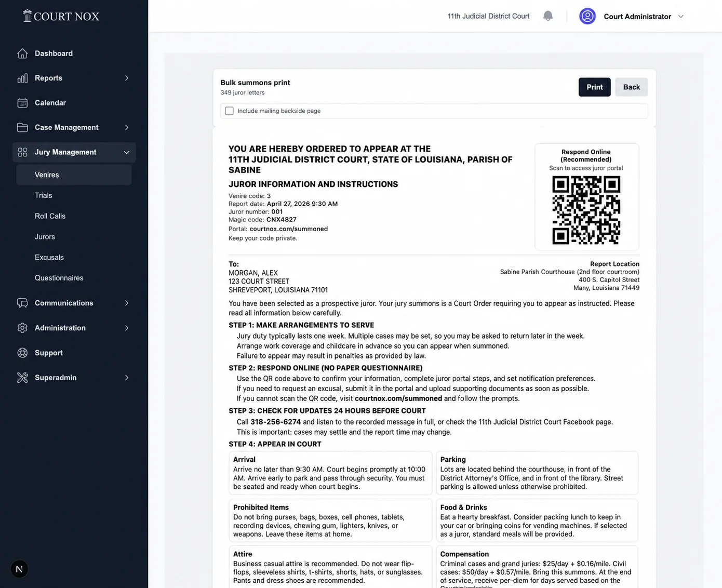This screenshot has width=722, height=588.
Task: Click the Back button
Action: pos(632,87)
